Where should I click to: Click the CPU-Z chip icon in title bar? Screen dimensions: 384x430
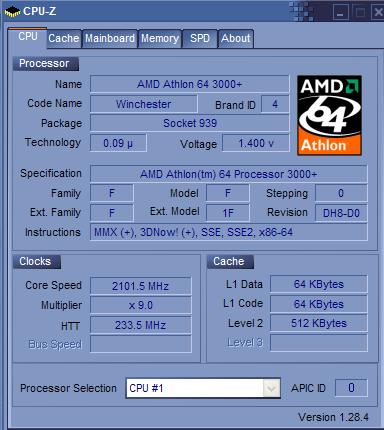[12, 12]
